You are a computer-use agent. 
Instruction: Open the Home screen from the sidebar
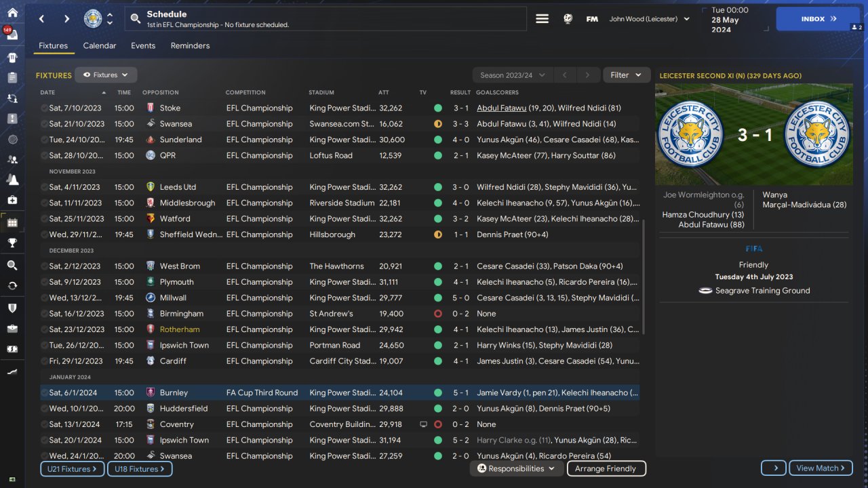tap(12, 12)
